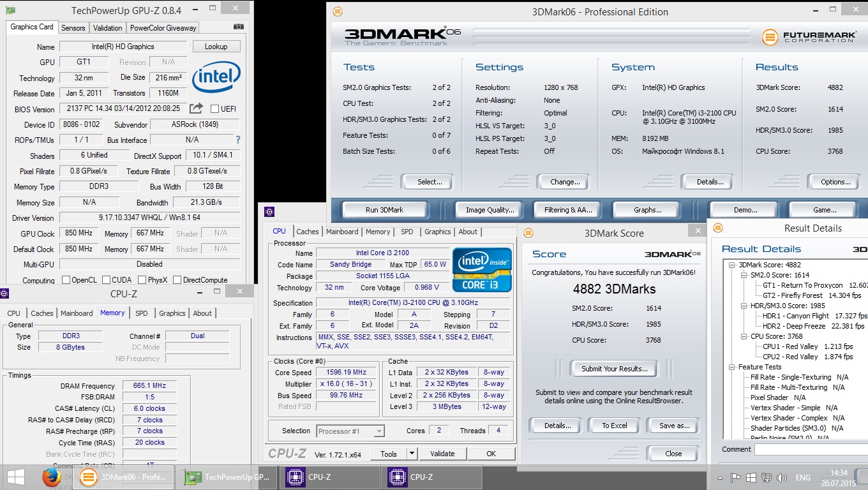This screenshot has width=868, height=490.
Task: Click the 3DMark Score window title icon
Action: tap(528, 233)
